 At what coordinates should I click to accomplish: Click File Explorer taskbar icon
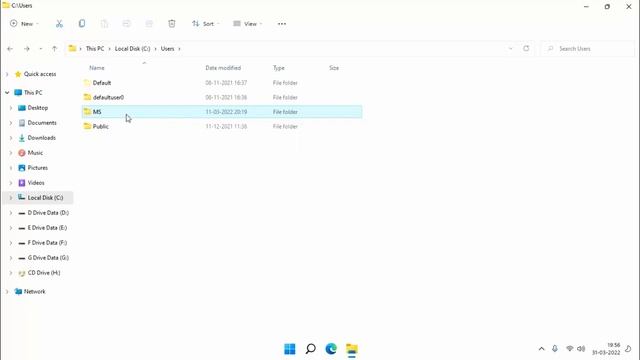(352, 349)
